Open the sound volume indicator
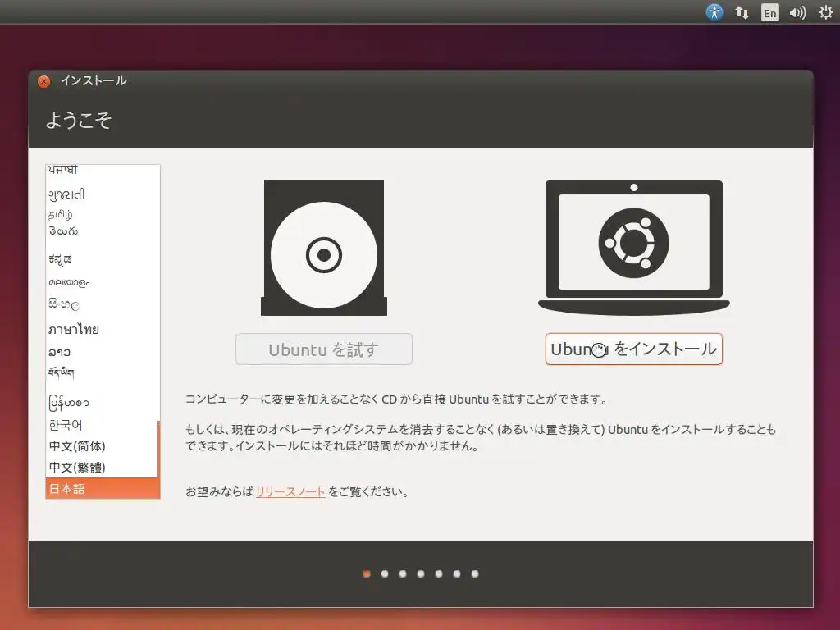840x630 pixels. coord(797,12)
